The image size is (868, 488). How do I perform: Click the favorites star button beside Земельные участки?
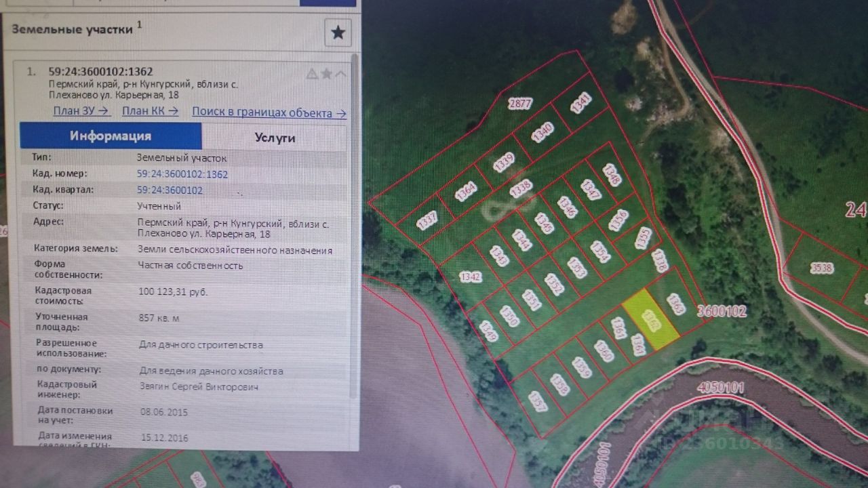[x=338, y=32]
